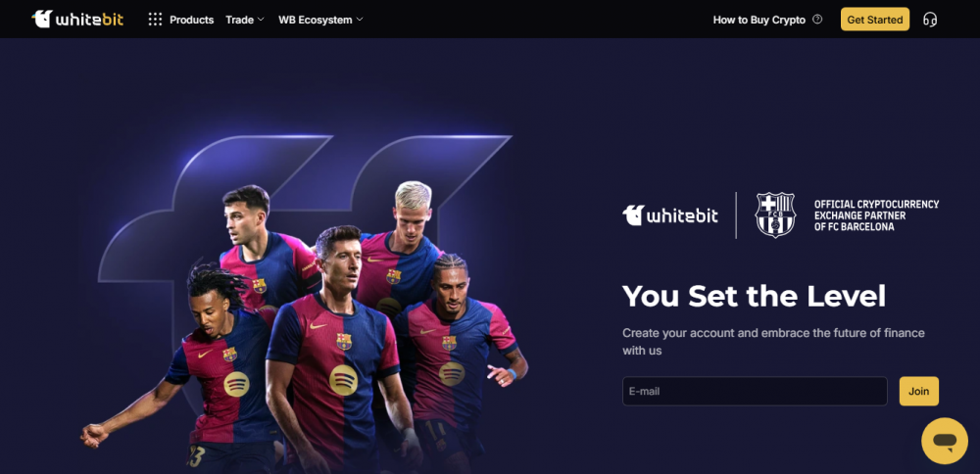Click the FC Barcelona crest

(775, 214)
